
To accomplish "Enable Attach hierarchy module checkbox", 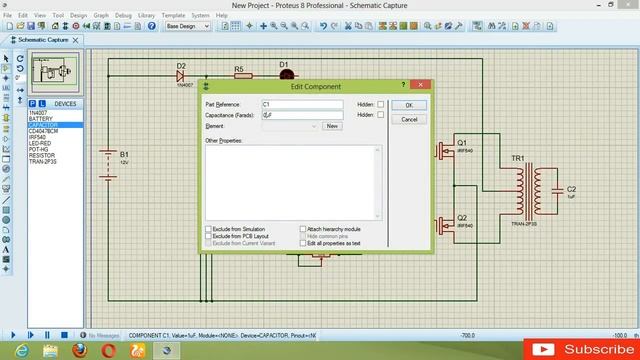I will coord(302,229).
